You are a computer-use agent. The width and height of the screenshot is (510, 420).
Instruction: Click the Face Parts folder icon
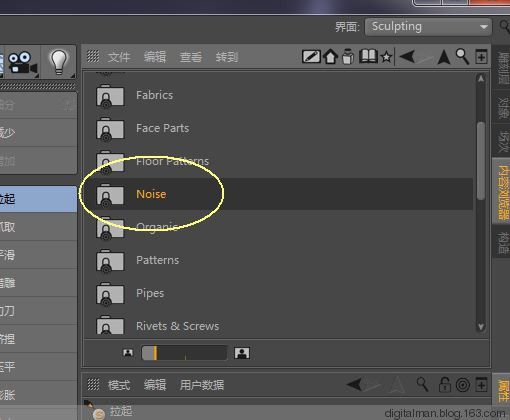tap(110, 129)
